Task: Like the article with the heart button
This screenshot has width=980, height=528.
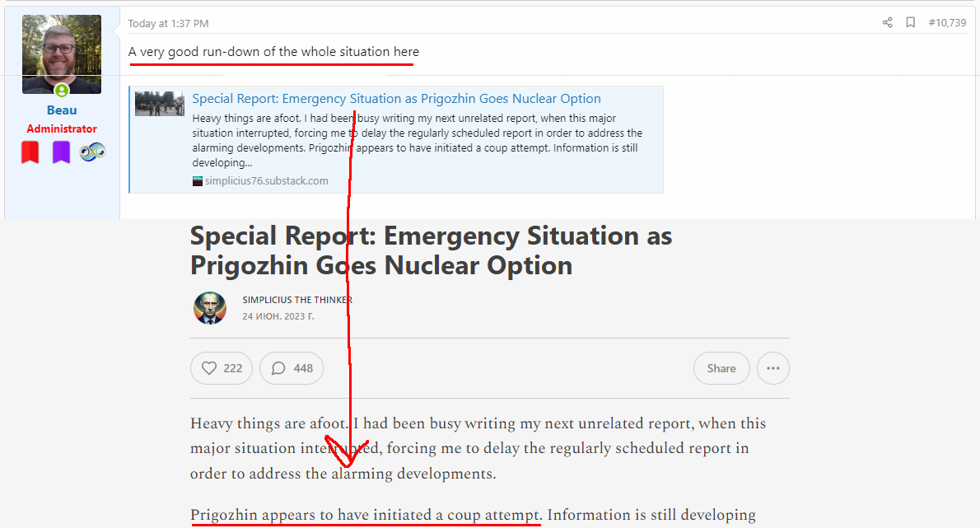Action: click(222, 368)
